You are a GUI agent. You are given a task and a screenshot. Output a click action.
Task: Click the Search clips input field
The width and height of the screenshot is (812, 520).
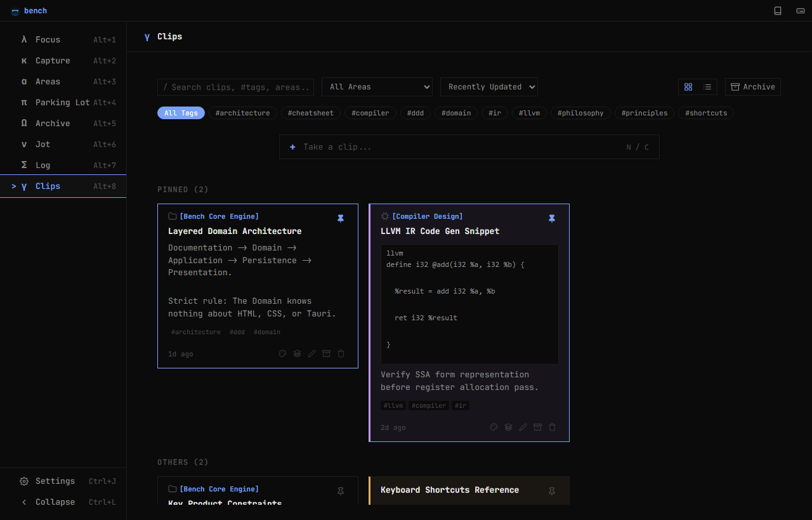pos(236,87)
